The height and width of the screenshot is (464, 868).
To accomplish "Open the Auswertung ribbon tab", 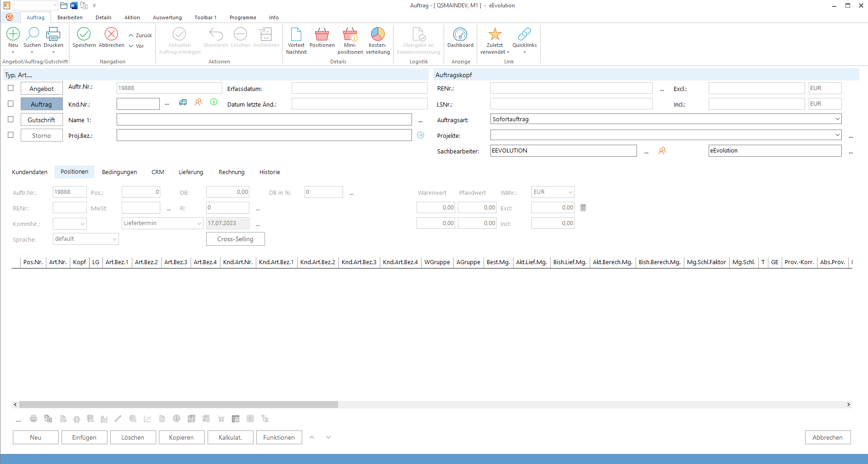I will (x=167, y=17).
